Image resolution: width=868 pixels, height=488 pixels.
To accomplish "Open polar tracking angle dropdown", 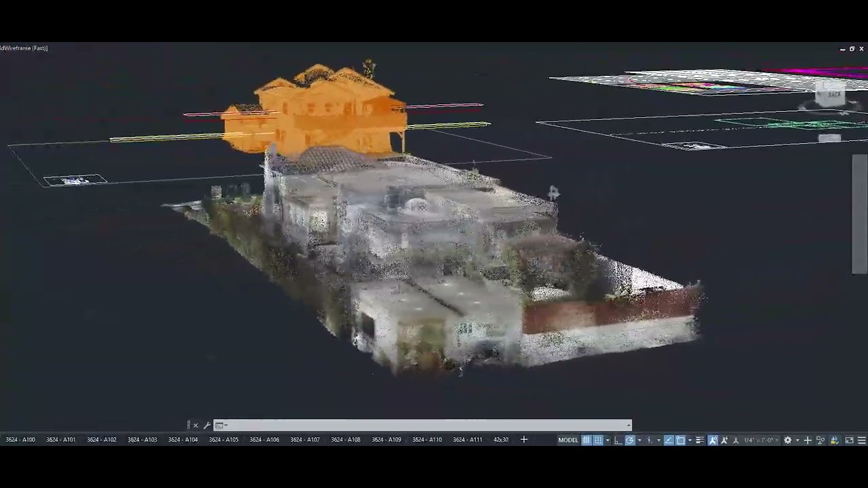I will [639, 440].
